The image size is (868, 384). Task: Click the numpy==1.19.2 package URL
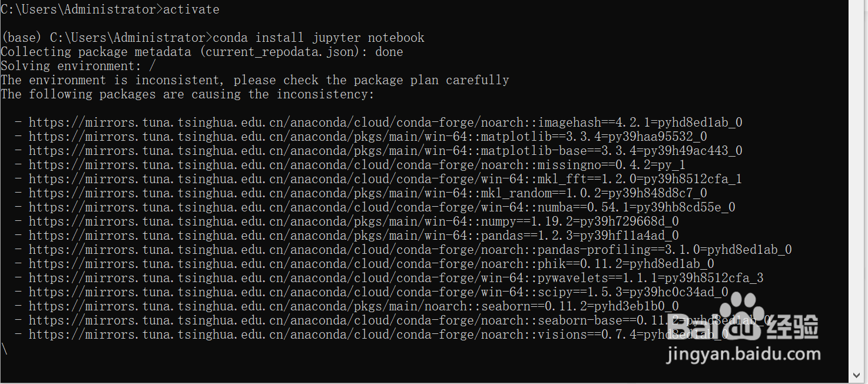pyautogui.click(x=353, y=221)
